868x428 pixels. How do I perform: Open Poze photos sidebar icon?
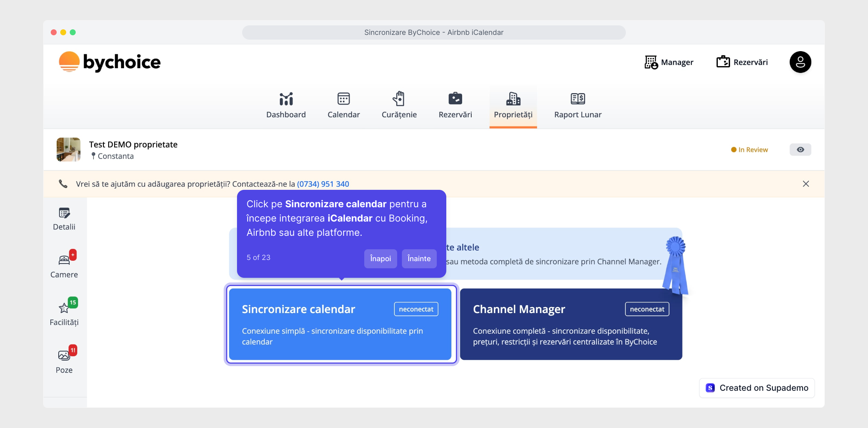tap(64, 355)
